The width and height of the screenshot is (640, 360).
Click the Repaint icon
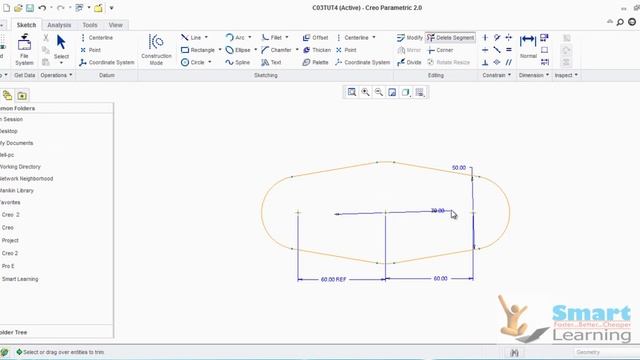(392, 92)
